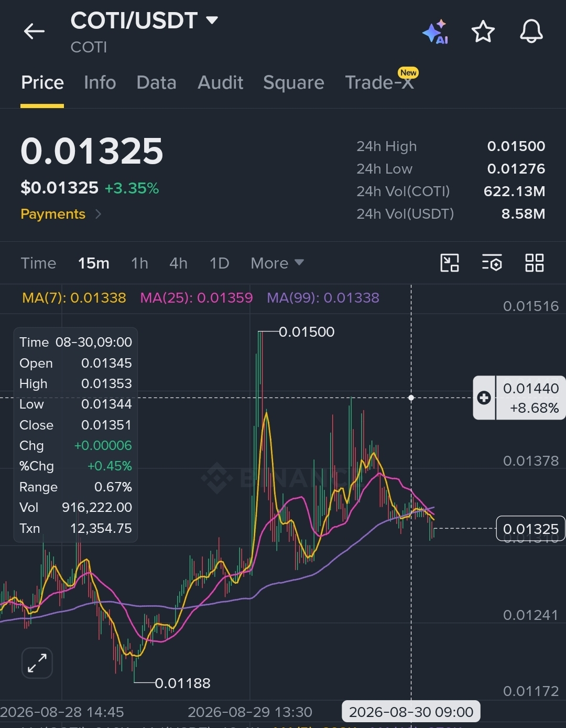The height and width of the screenshot is (728, 566).
Task: Tap the plus icon on crosshair price
Action: click(484, 398)
